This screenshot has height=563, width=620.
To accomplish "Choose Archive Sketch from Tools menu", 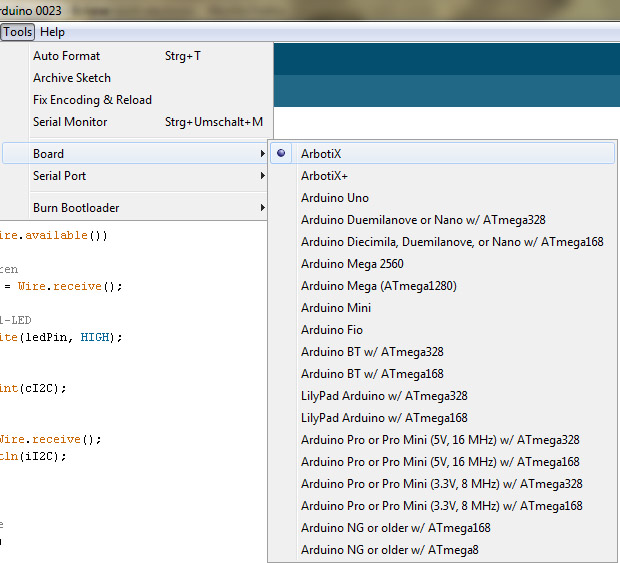I will (x=72, y=78).
